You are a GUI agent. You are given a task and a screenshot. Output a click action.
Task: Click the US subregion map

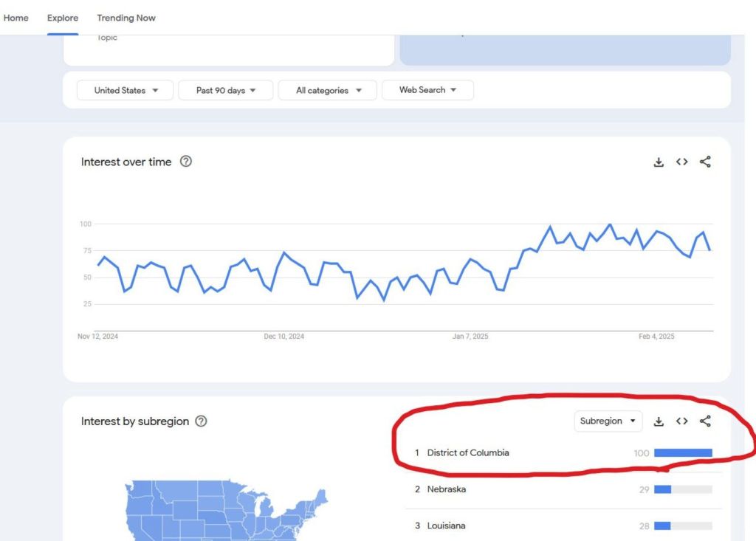[x=221, y=509]
